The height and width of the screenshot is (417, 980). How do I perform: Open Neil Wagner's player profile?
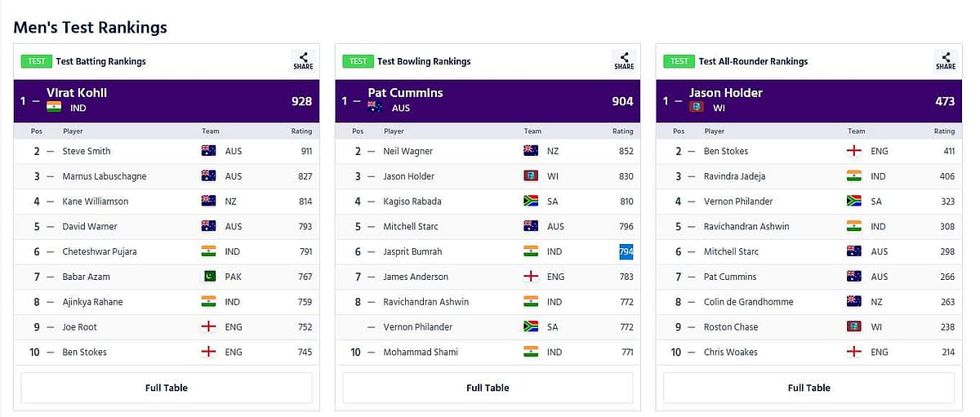[x=408, y=151]
